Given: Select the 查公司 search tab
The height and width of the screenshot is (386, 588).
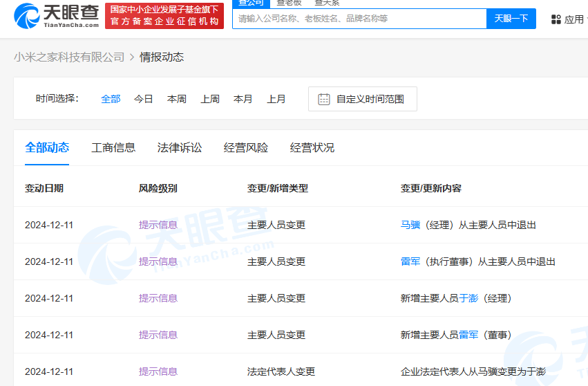Looking at the screenshot, I should point(252,3).
